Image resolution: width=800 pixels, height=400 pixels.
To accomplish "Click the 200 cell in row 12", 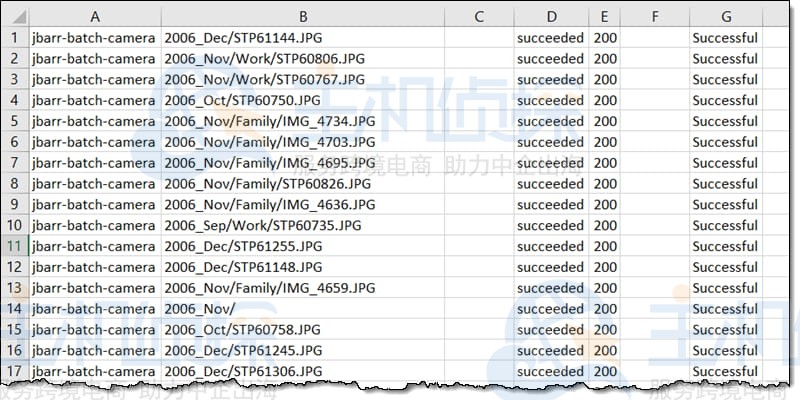I will point(604,267).
